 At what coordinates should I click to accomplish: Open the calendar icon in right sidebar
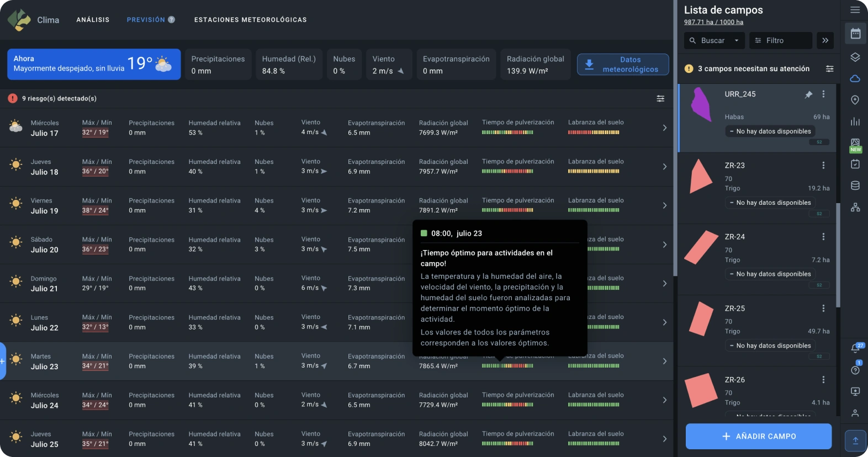855,34
